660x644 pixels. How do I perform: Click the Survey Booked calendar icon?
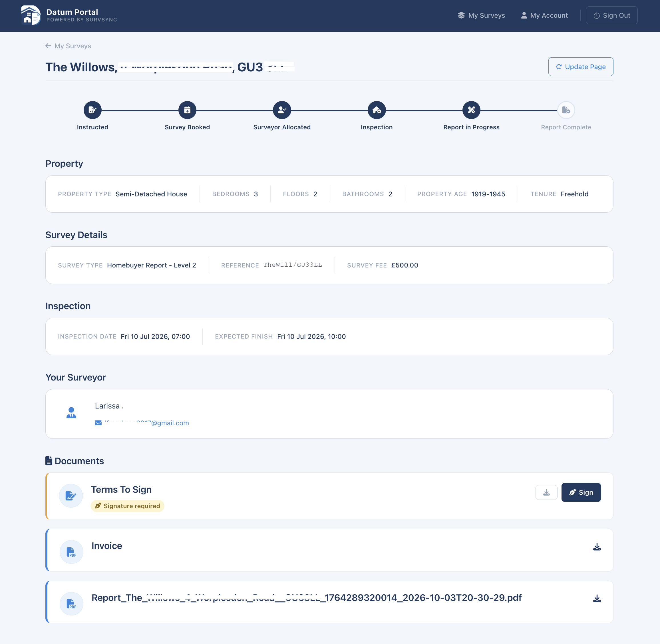click(x=187, y=110)
